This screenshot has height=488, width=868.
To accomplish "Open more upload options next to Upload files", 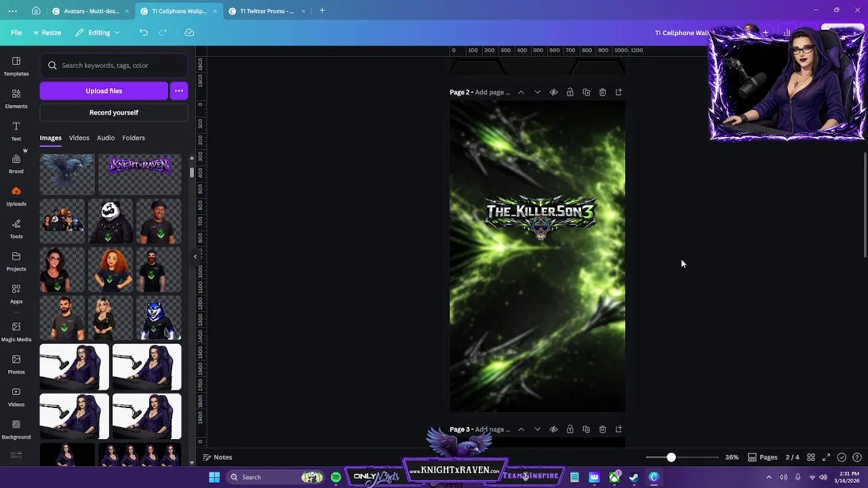I will coord(179,91).
